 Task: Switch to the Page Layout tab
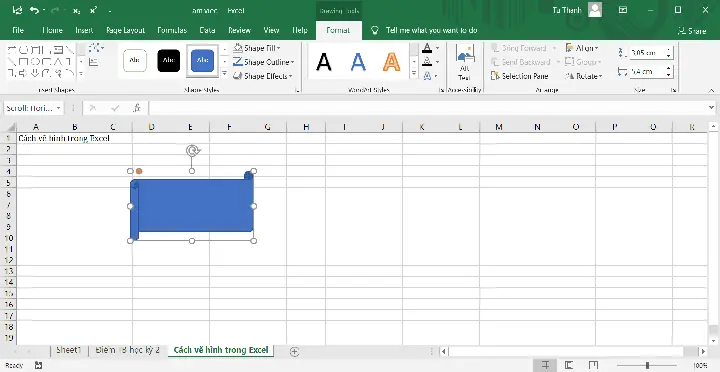click(125, 30)
